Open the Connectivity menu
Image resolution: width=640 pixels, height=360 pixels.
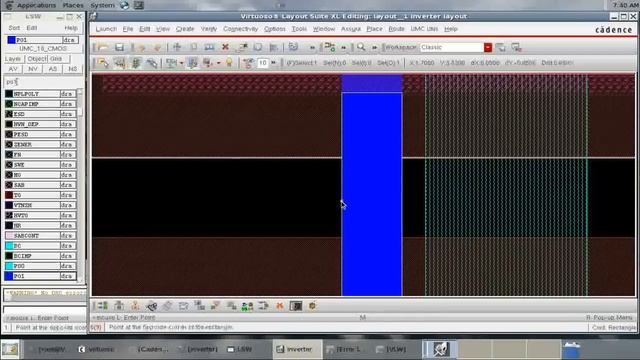pos(240,29)
